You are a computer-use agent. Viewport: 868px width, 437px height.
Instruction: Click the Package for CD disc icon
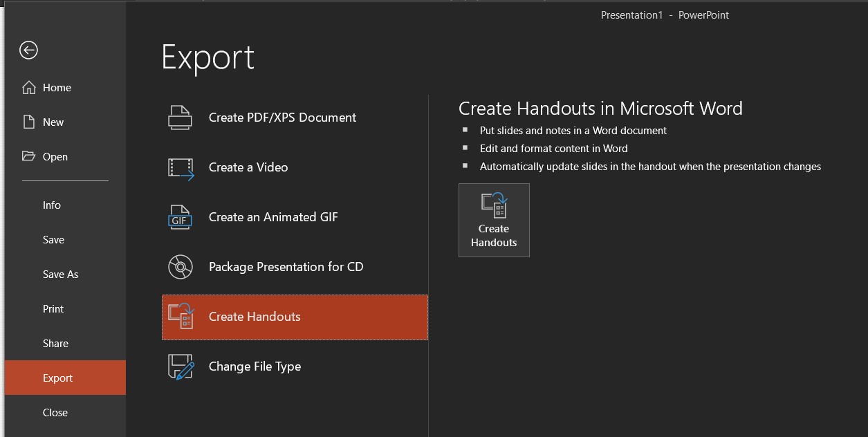click(x=180, y=267)
